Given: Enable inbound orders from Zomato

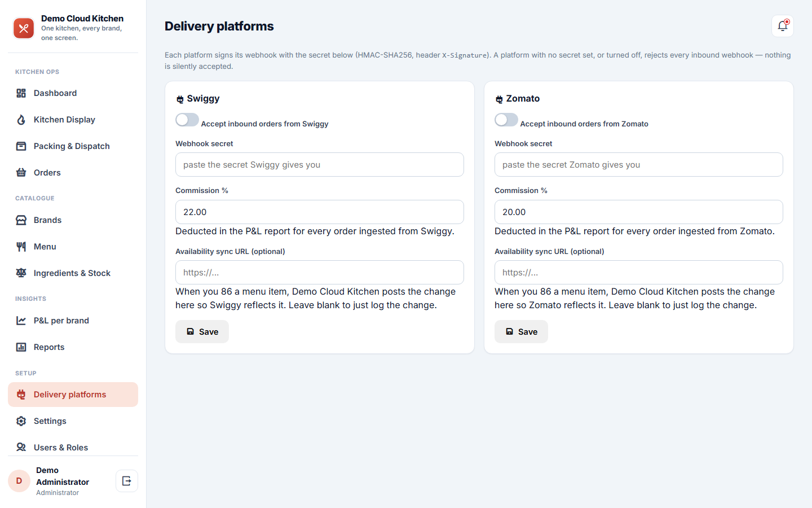Looking at the screenshot, I should tap(506, 120).
